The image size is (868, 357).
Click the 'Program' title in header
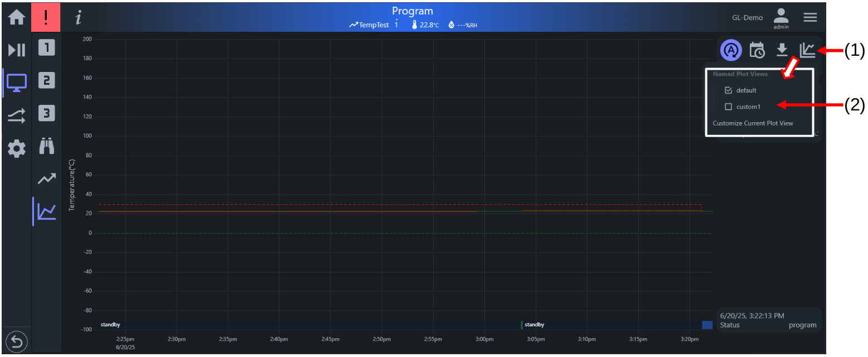coord(412,11)
